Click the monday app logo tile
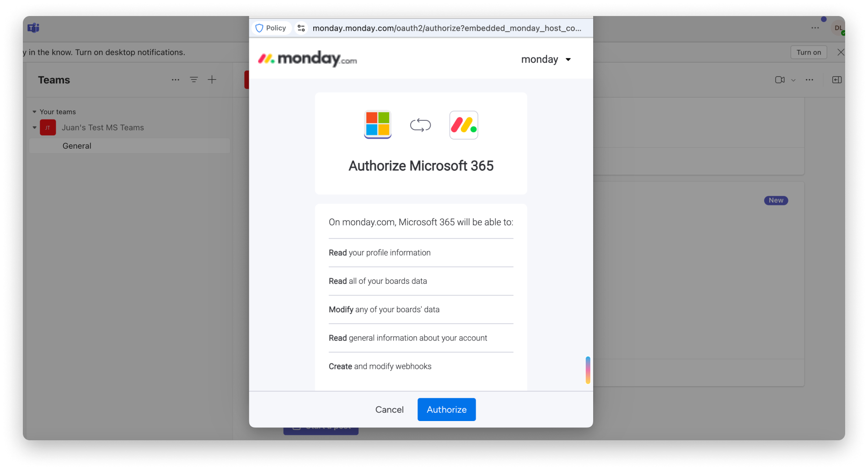Screen dimensions: 868x470 464,125
